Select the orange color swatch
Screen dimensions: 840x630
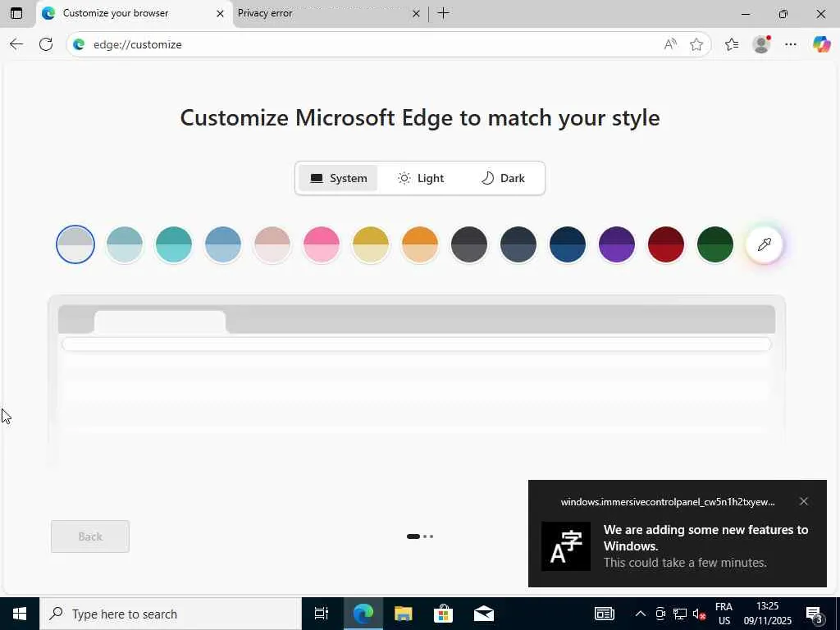click(420, 244)
